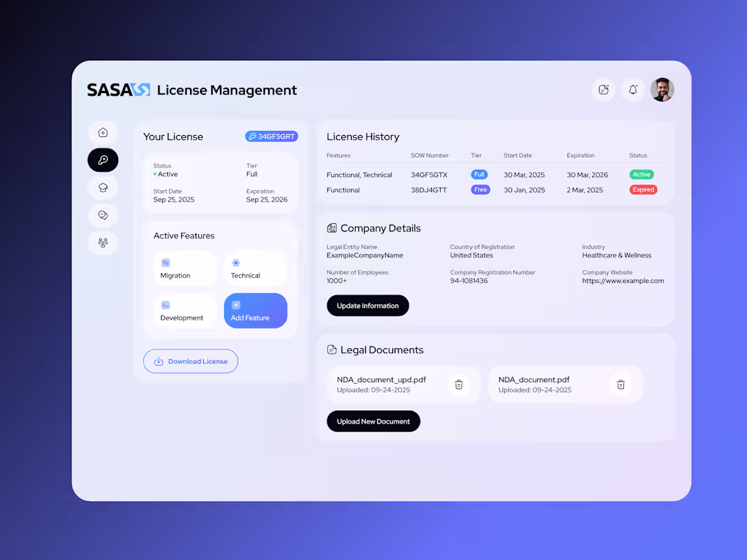Click the plus icon in Add Feature
The height and width of the screenshot is (560, 747).
236,305
